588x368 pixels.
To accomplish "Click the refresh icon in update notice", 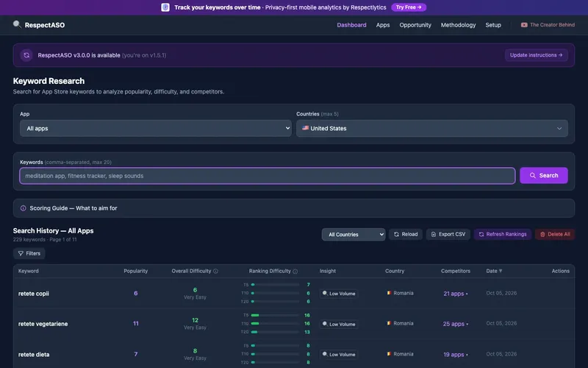I will tap(26, 55).
